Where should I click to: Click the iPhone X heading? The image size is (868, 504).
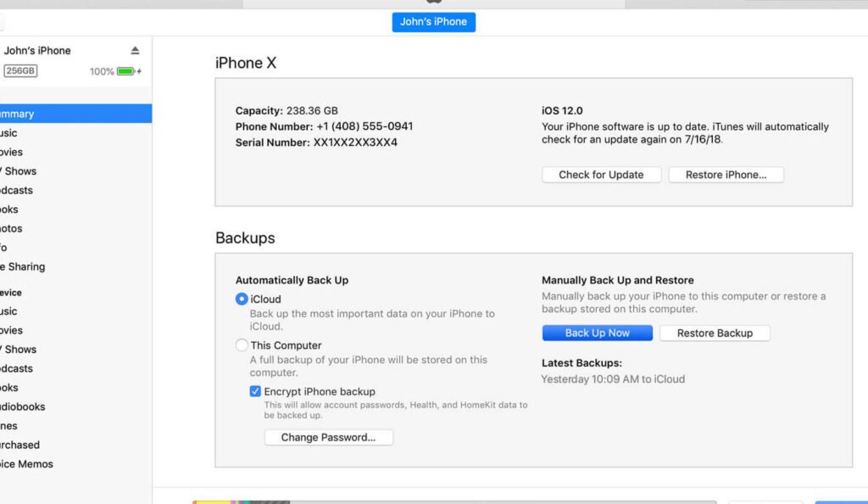pyautogui.click(x=246, y=63)
